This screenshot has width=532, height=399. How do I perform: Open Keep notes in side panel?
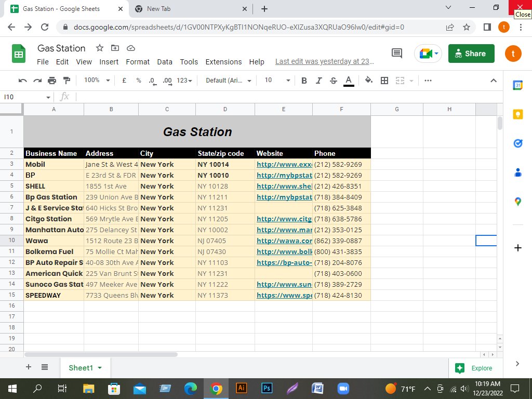pyautogui.click(x=518, y=114)
